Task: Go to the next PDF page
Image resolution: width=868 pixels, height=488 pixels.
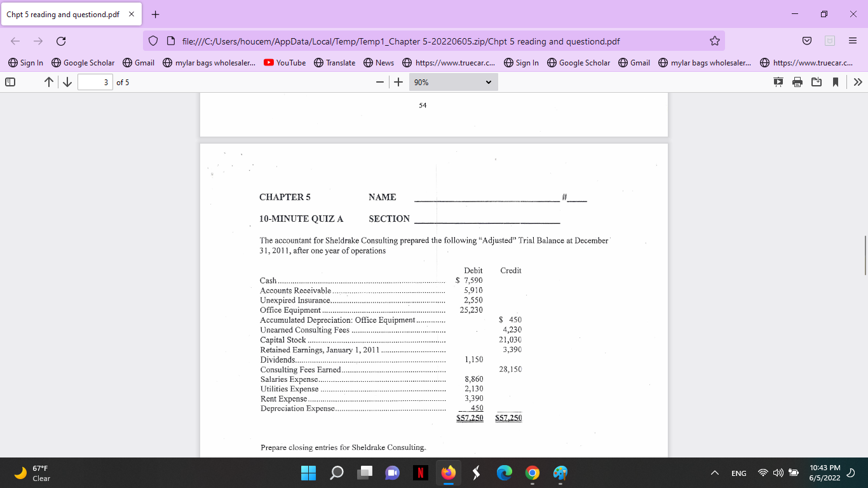Action: pyautogui.click(x=67, y=81)
